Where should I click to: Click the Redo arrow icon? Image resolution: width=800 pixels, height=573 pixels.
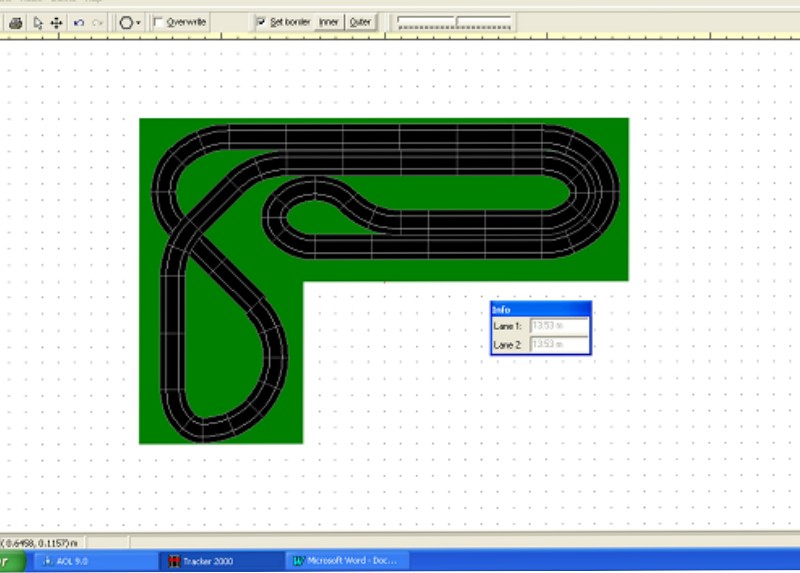97,22
